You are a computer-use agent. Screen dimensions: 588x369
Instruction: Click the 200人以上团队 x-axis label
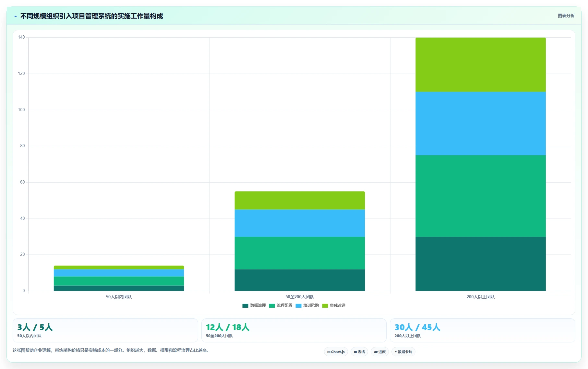(x=480, y=297)
